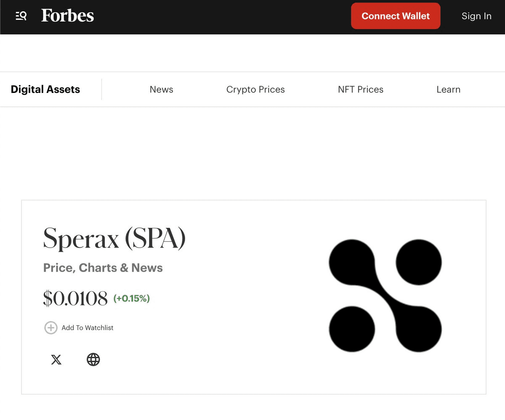Select the NFT Prices tab

point(360,90)
